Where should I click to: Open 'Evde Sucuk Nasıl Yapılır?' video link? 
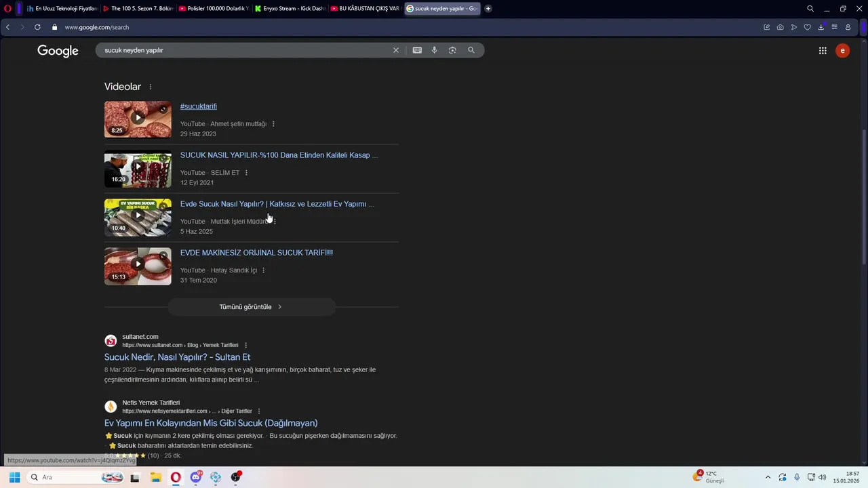point(277,204)
